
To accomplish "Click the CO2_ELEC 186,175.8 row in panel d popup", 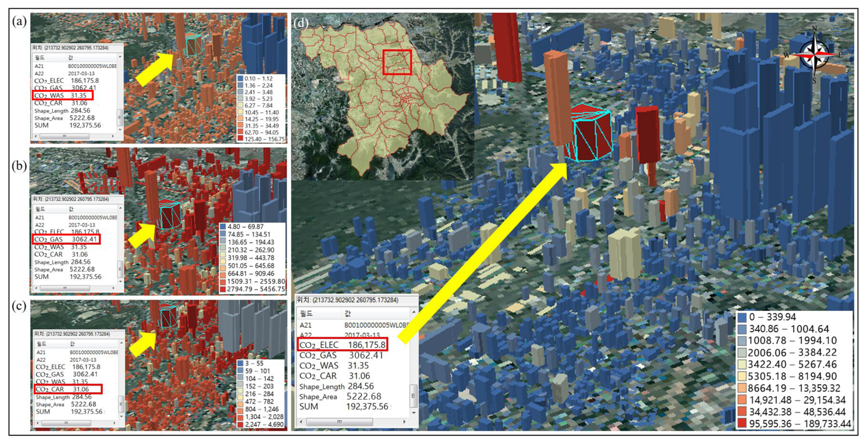I will click(x=342, y=345).
